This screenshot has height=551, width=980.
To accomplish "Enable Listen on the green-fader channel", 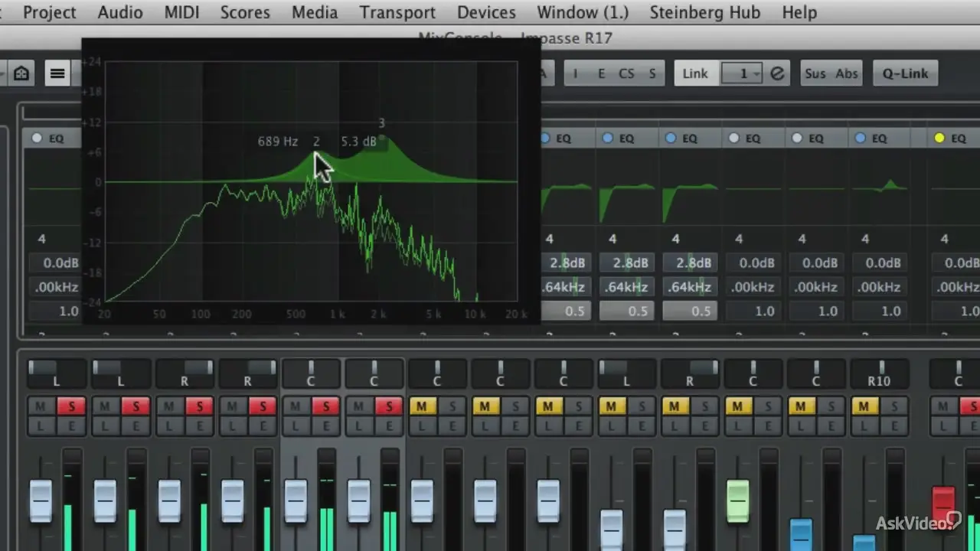I will coord(737,425).
